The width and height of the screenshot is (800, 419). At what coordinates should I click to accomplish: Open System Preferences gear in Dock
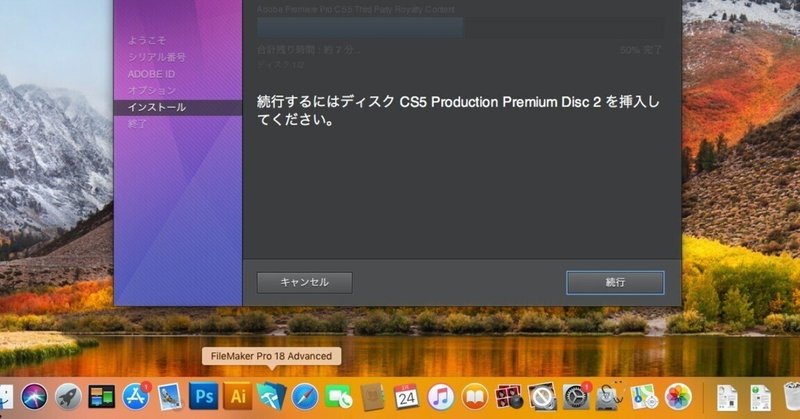(x=576, y=397)
